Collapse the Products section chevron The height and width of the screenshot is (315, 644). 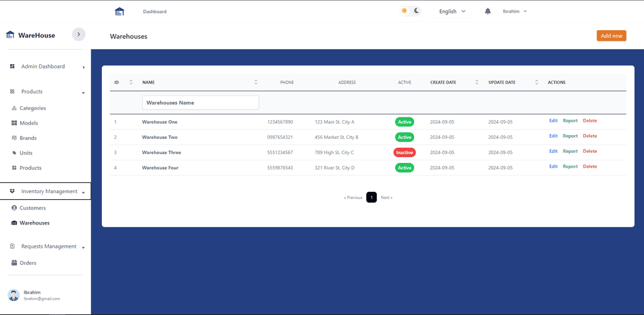click(84, 93)
